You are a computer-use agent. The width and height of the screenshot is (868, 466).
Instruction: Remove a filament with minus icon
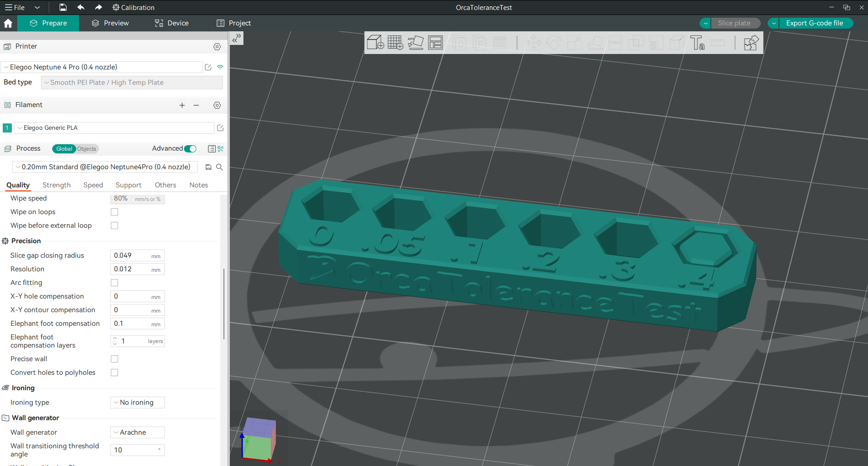[196, 105]
